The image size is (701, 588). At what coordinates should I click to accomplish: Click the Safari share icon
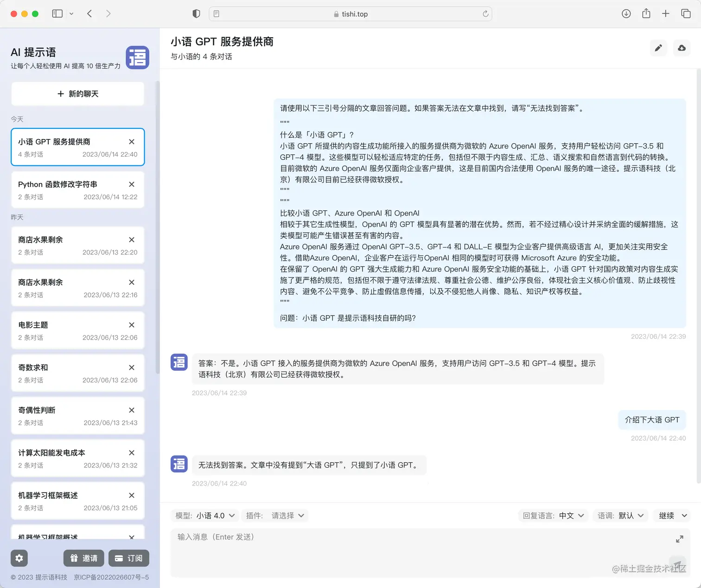point(646,13)
